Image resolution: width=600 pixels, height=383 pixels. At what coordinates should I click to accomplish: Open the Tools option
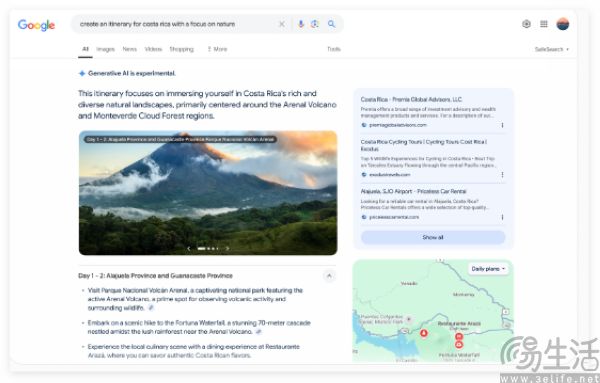(x=334, y=49)
